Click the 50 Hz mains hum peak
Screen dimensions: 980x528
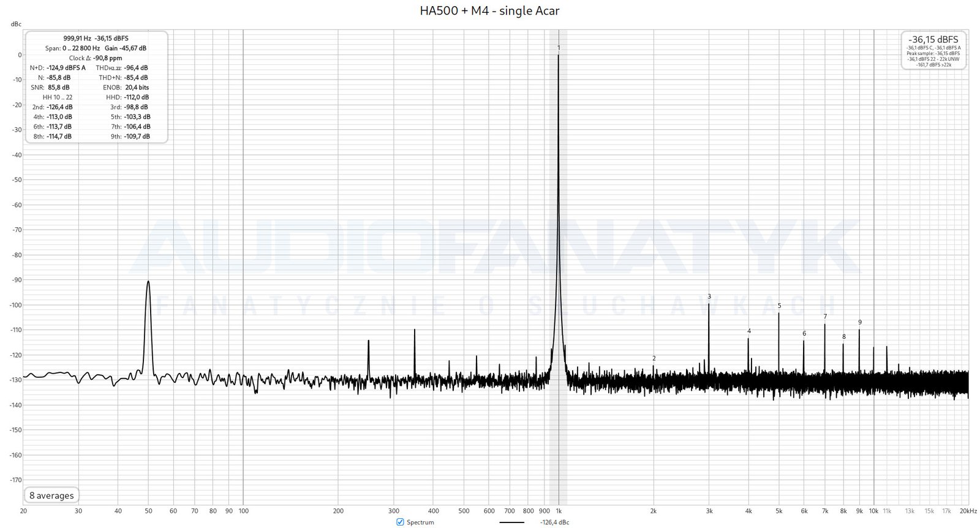pyautogui.click(x=148, y=282)
